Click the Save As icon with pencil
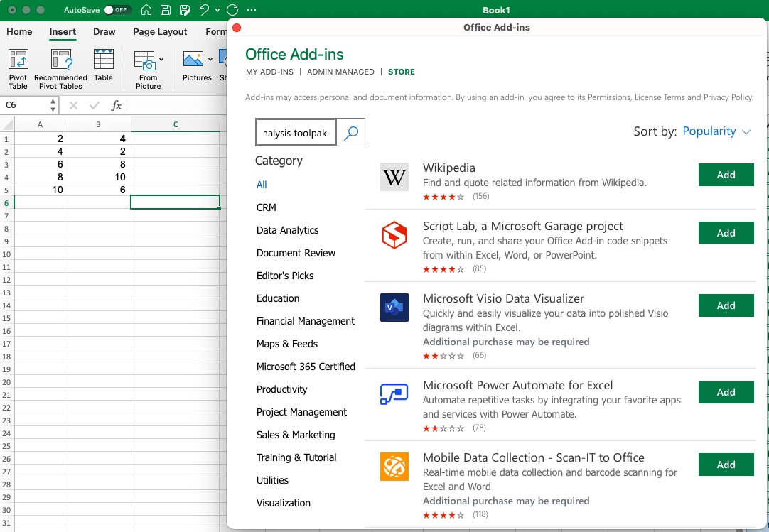This screenshot has width=769, height=532. point(185,10)
